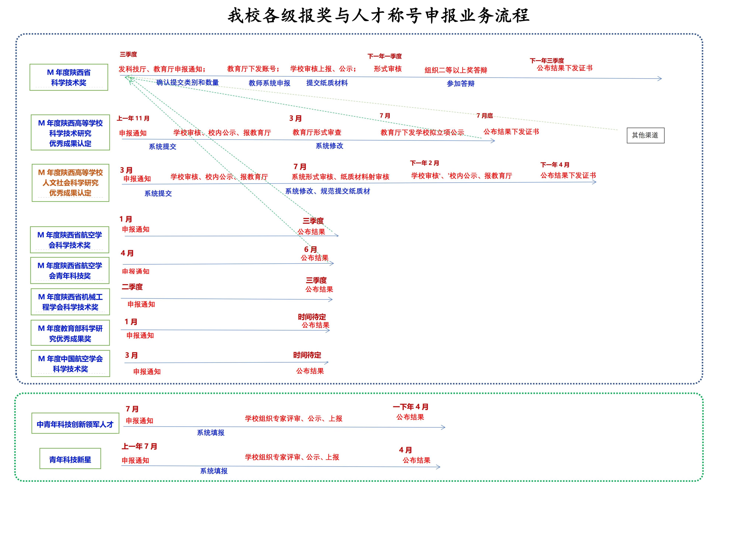The image size is (756, 535).
Task: Click 系统填报 in the 青年科技新星 row
Action: (x=214, y=471)
